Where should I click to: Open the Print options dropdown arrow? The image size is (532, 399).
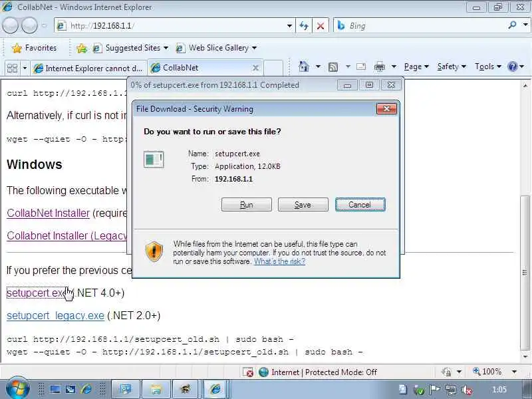tap(394, 66)
